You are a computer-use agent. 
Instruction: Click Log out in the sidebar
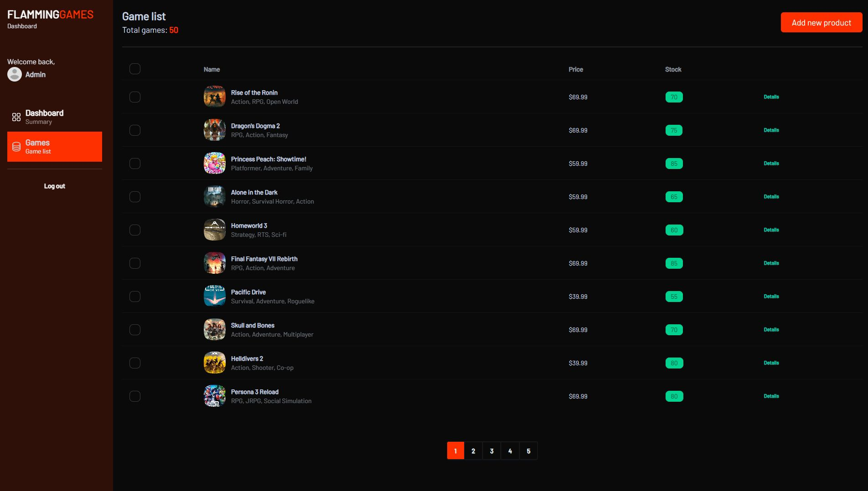pos(54,186)
